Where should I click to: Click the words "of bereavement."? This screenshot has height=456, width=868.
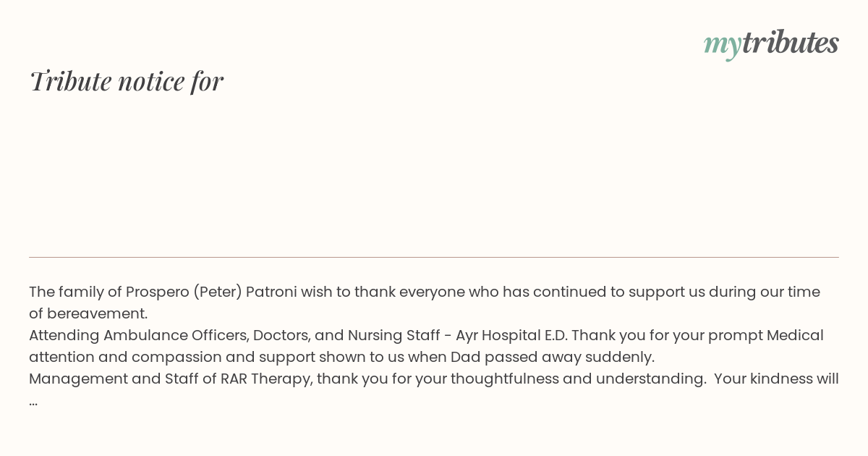coord(88,314)
